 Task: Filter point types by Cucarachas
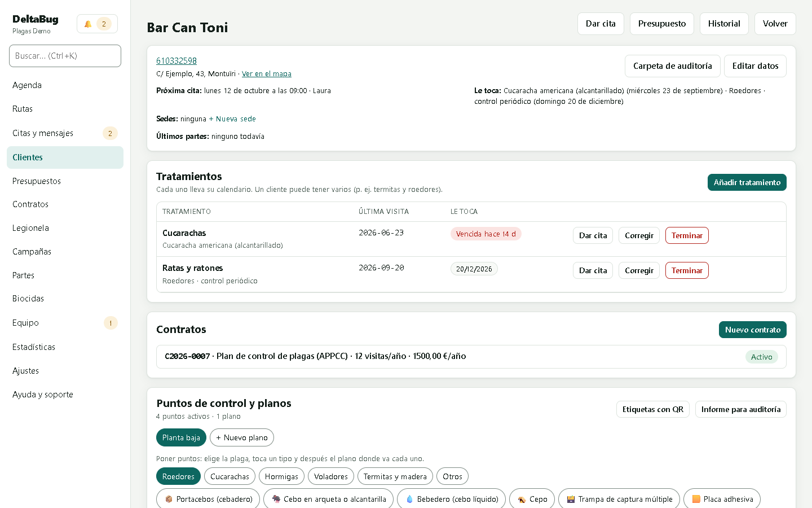click(x=230, y=476)
